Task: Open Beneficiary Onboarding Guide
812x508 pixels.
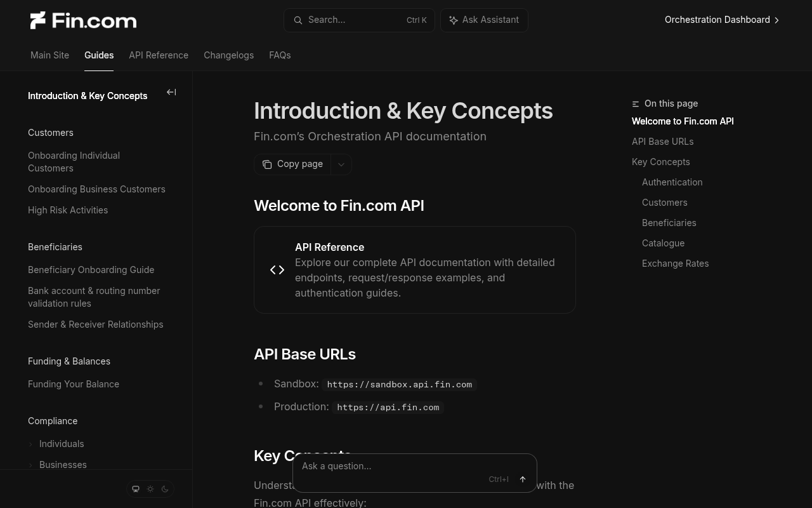Action: (91, 270)
